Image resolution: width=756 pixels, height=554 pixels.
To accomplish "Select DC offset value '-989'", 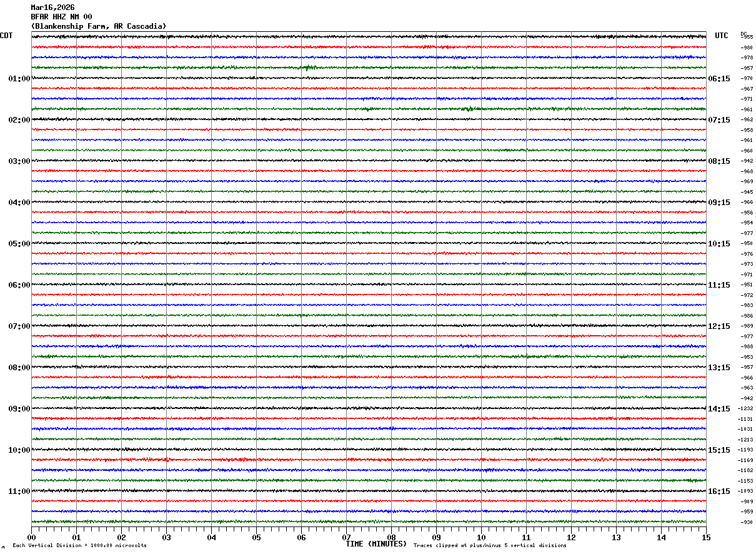I will click(747, 326).
